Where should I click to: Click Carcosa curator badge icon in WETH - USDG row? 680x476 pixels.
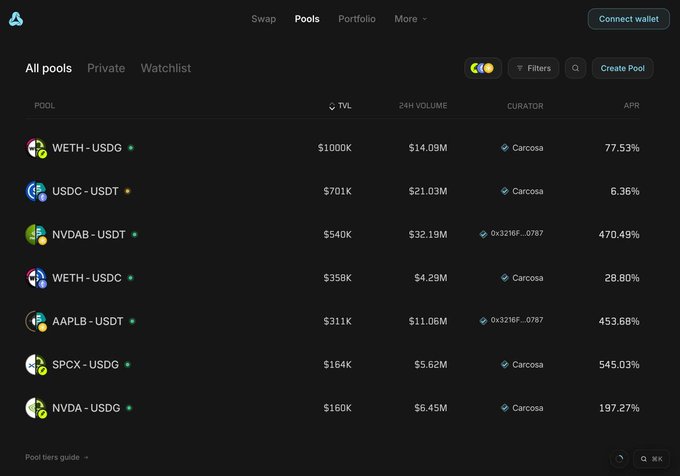pyautogui.click(x=505, y=148)
